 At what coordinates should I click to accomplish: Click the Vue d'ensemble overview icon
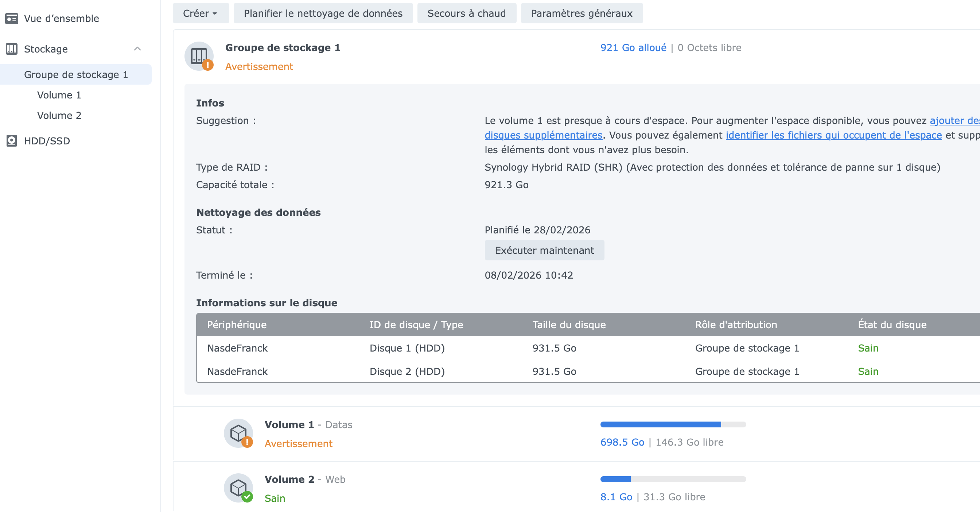[x=11, y=18]
